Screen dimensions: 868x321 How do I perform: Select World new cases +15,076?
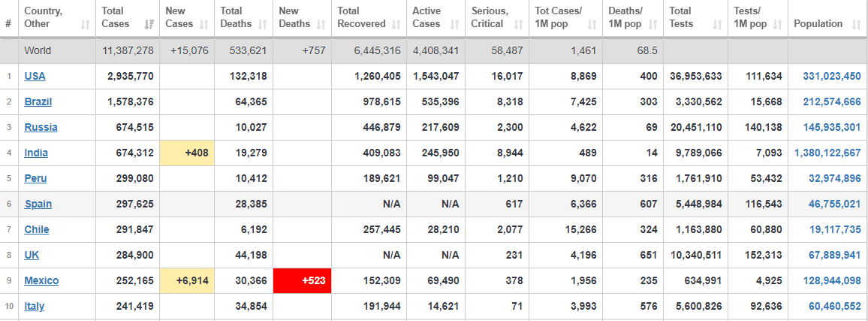[x=189, y=50]
